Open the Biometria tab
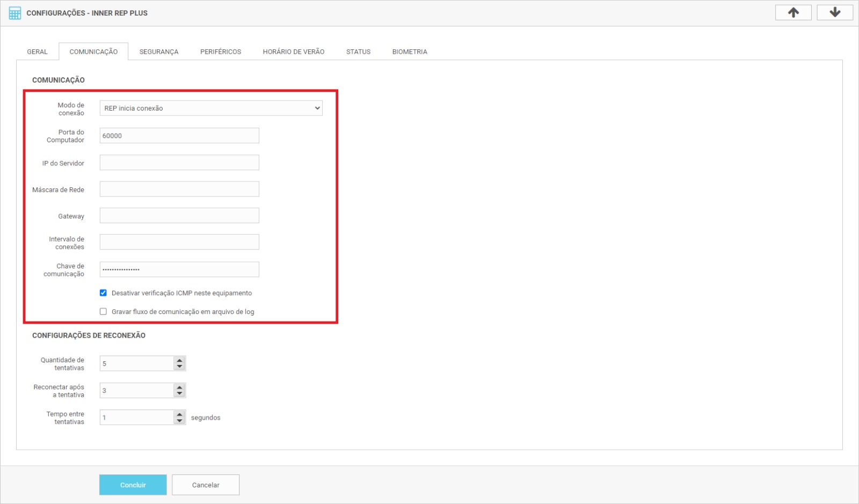 point(409,52)
